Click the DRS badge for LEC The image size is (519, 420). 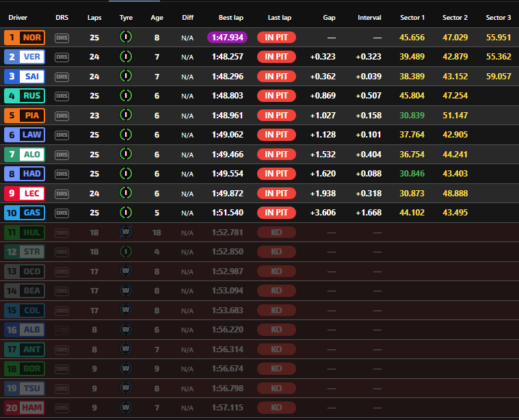coord(62,194)
